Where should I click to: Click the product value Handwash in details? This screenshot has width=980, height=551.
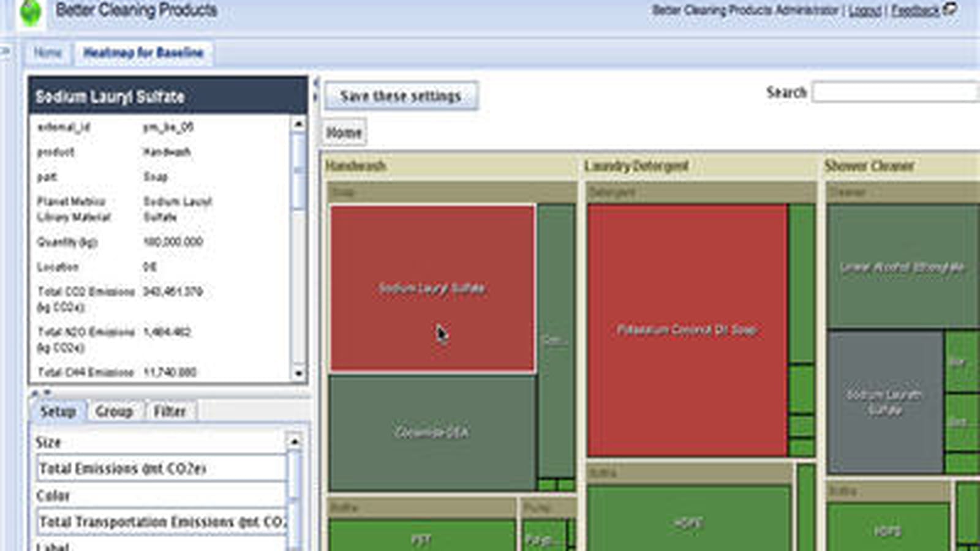point(167,152)
